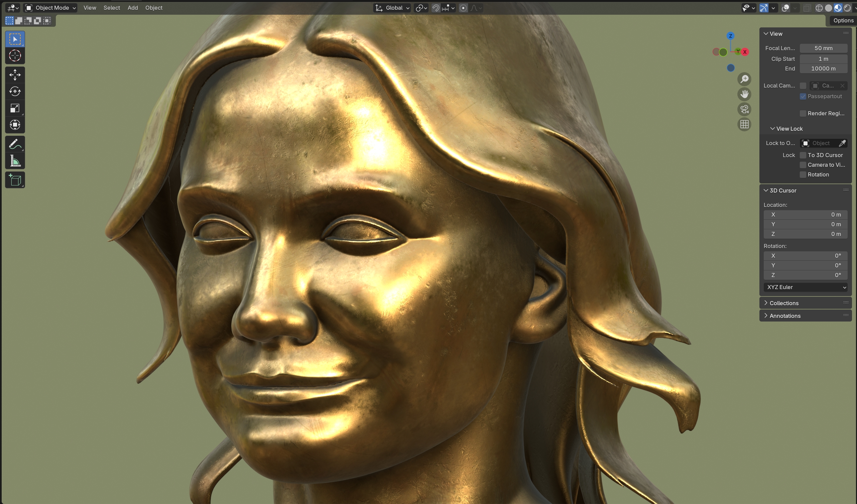Select the 3D Cursor tool
Viewport: 857px width, 504px height.
click(x=15, y=56)
